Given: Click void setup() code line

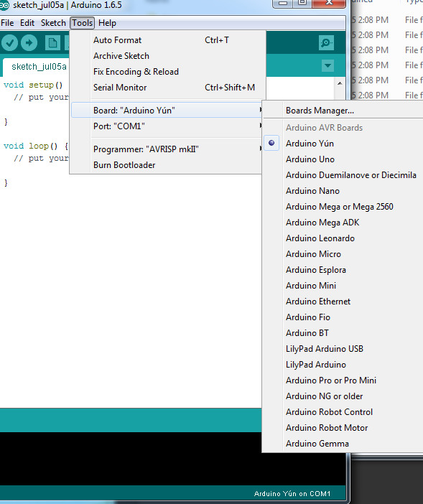Looking at the screenshot, I should point(33,85).
